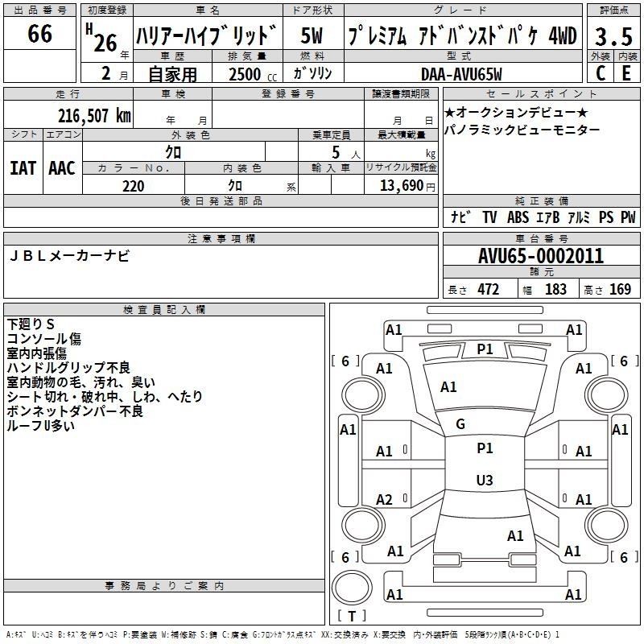Click the G mark on the windshield
644x644 pixels.
[460, 424]
